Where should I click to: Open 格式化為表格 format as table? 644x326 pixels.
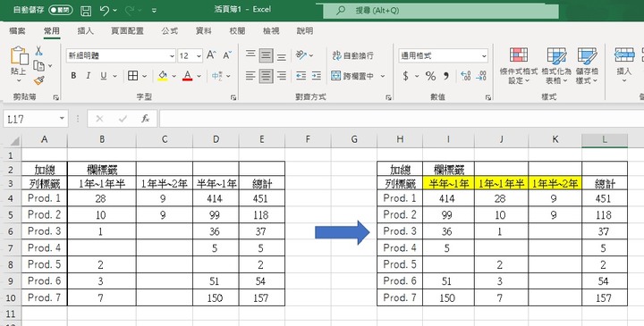(556, 65)
